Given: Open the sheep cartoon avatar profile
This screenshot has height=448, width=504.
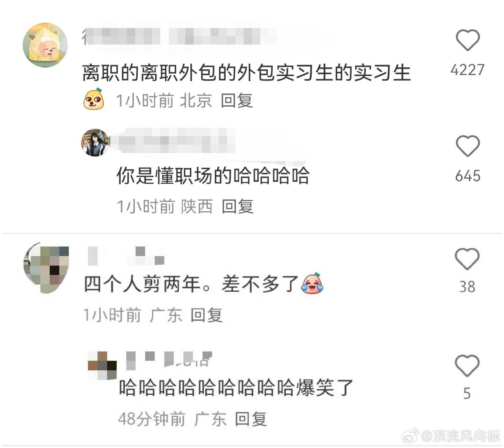Looking at the screenshot, I should pyautogui.click(x=45, y=45).
